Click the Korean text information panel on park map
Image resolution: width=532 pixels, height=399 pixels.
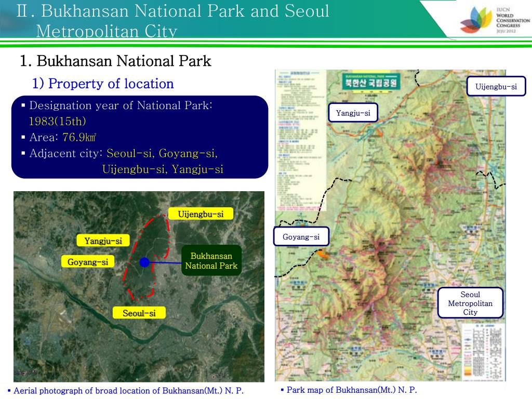point(301,141)
